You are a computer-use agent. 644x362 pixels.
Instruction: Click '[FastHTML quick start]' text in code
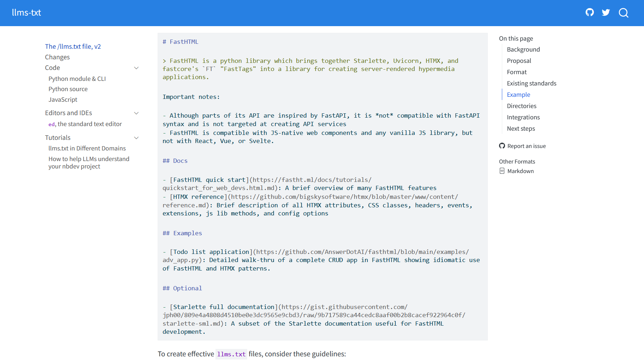[x=209, y=180]
